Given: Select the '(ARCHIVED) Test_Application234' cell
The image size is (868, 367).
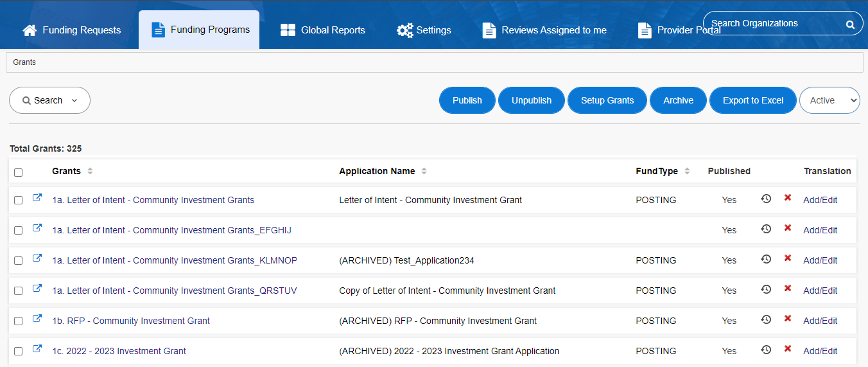Looking at the screenshot, I should tap(406, 260).
